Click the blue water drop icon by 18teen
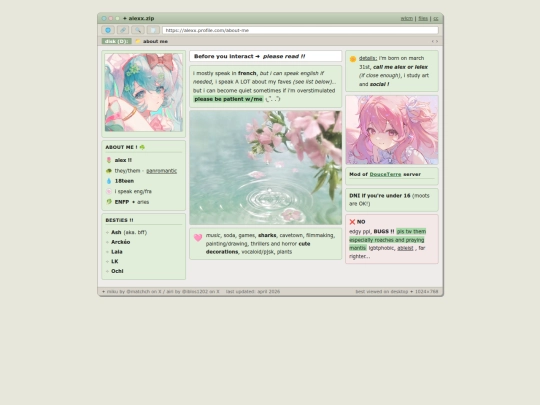Screen dimensions: 540x405 109,181
